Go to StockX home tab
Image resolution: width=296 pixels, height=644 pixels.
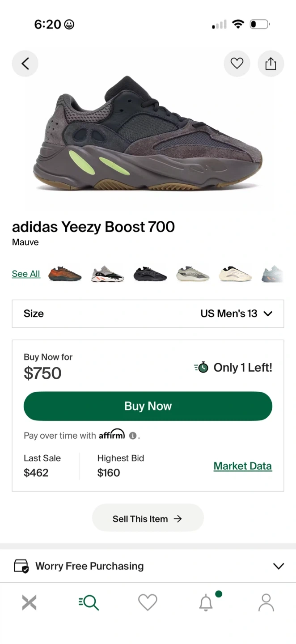(29, 603)
